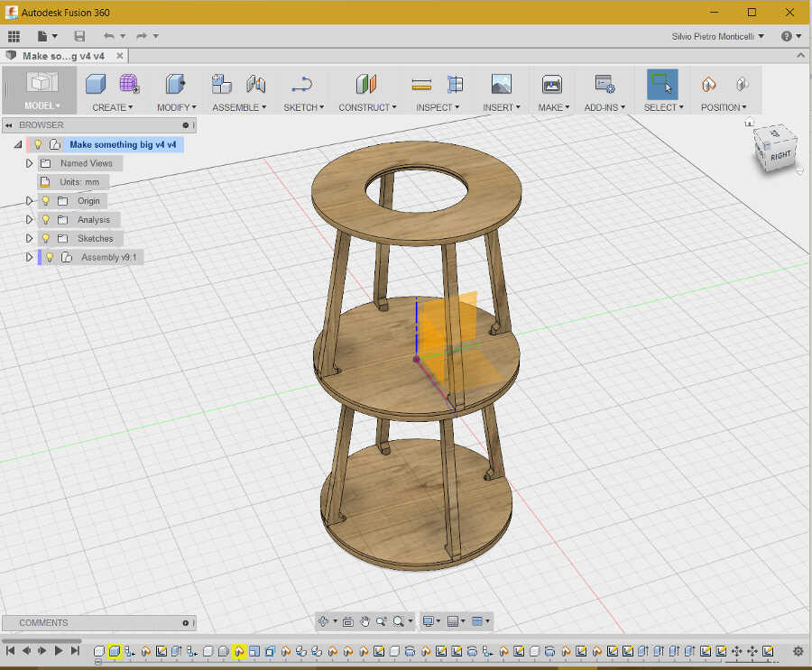Jump to the timeline end
The width and height of the screenshot is (812, 670).
tap(75, 651)
